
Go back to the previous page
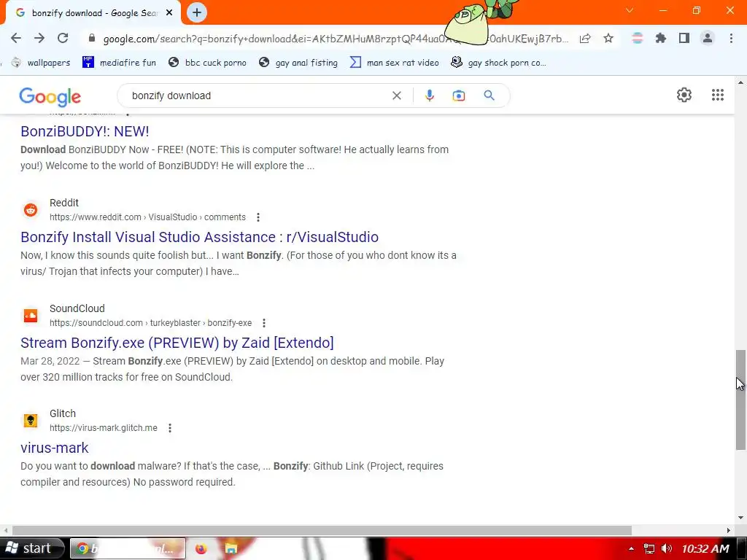pos(16,39)
